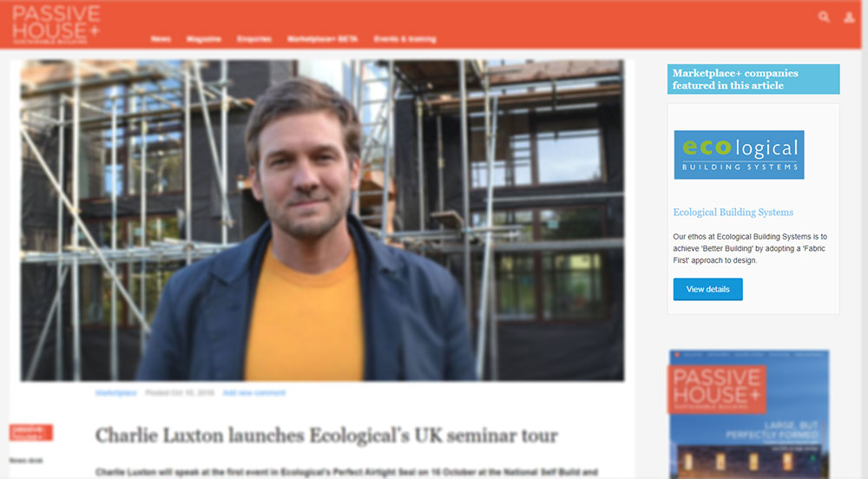
Task: Open the News menu item
Action: pyautogui.click(x=161, y=39)
